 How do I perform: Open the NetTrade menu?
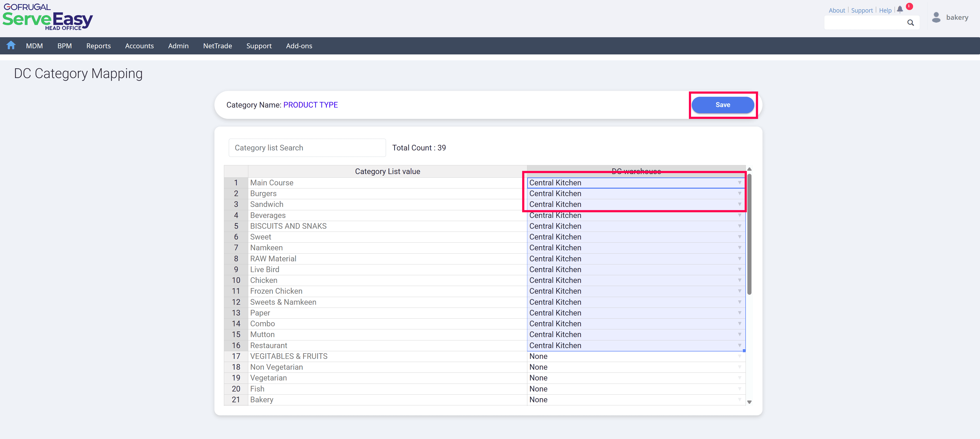click(x=217, y=46)
